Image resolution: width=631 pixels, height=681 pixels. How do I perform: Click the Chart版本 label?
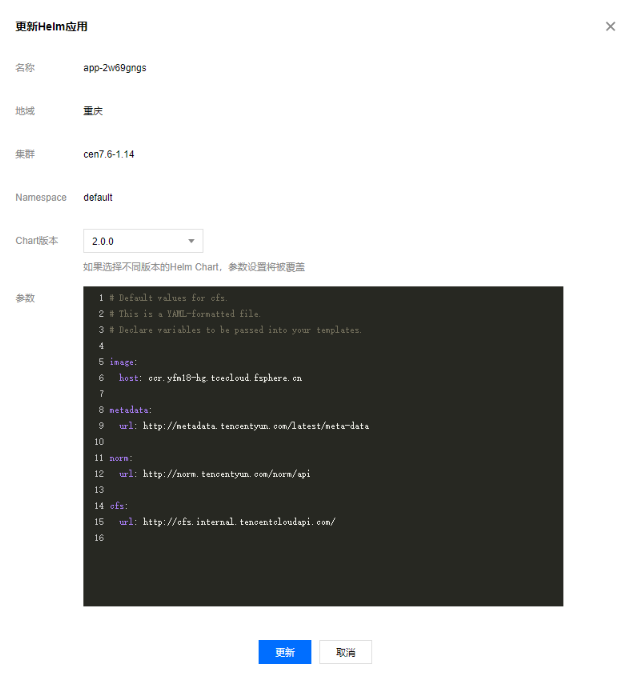pos(36,241)
